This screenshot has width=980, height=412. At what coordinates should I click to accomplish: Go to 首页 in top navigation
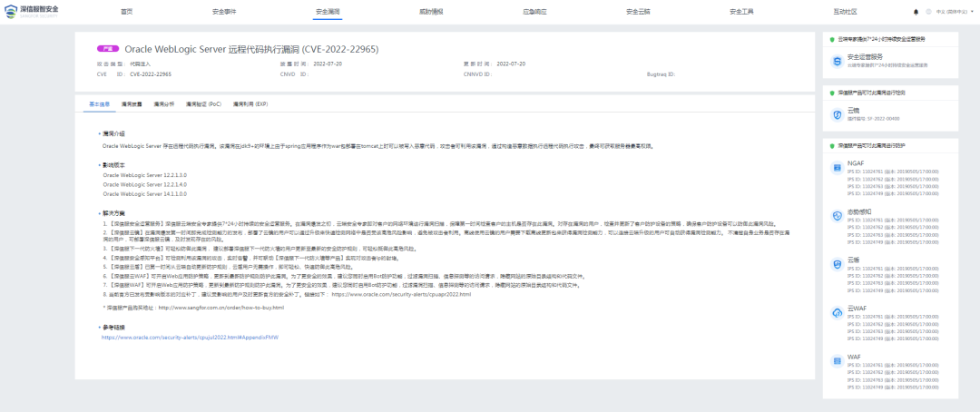[x=127, y=12]
